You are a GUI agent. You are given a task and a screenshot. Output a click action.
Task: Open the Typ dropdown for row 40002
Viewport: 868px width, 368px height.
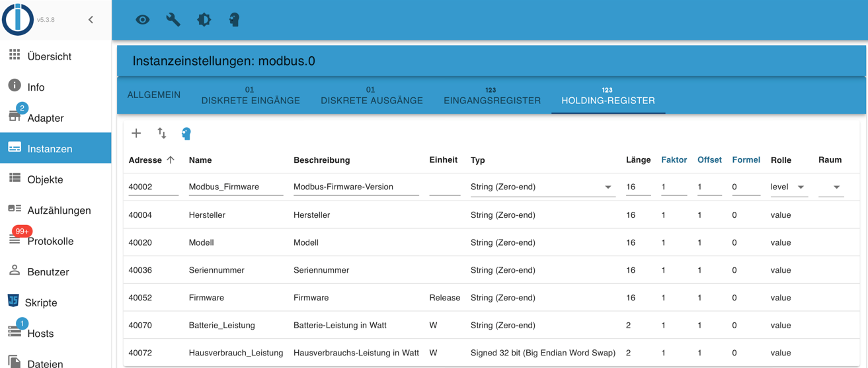pyautogui.click(x=542, y=187)
